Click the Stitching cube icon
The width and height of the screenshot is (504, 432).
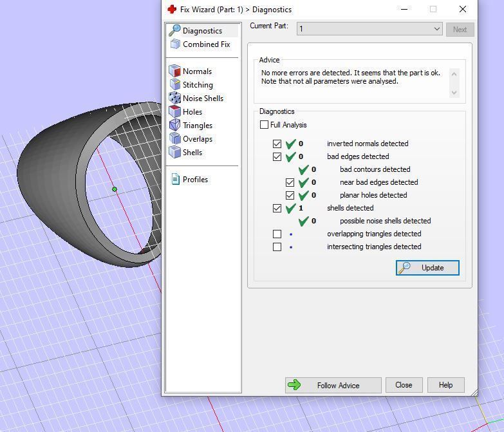pyautogui.click(x=175, y=84)
